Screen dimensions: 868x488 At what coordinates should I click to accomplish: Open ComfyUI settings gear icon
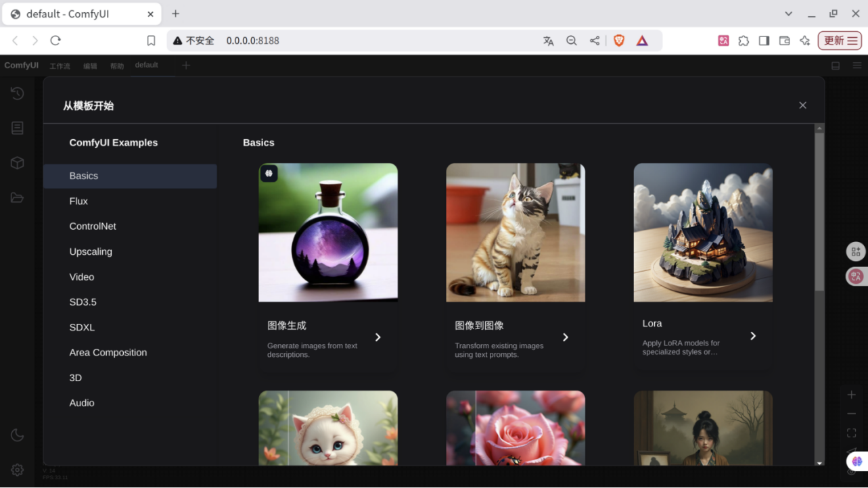coord(18,470)
